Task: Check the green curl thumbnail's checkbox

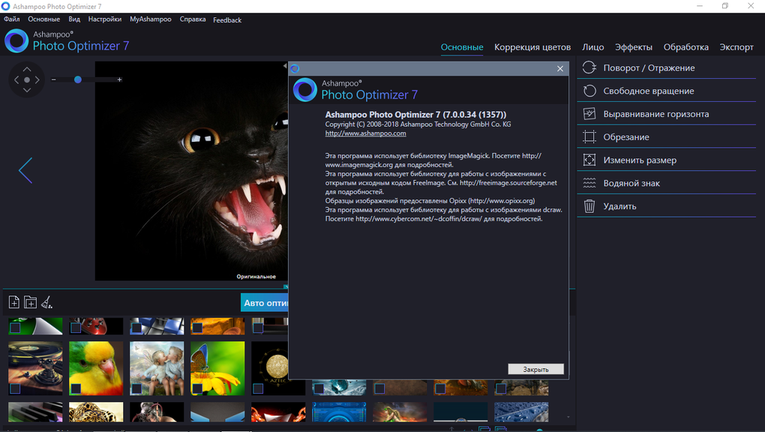Action: coord(15,328)
